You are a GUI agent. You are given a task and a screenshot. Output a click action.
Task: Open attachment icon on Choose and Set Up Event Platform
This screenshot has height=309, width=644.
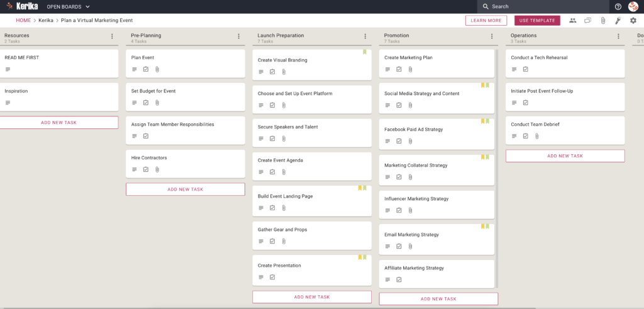point(284,105)
